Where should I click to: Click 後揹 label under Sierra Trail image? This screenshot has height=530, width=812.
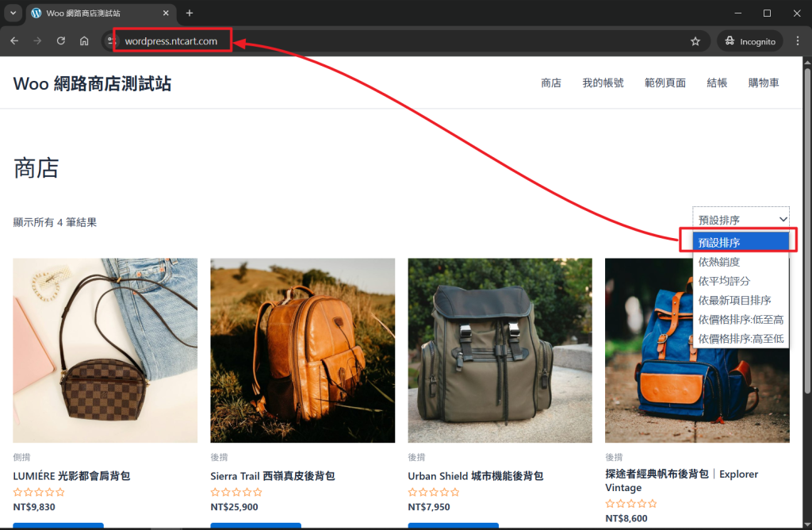[x=219, y=457]
